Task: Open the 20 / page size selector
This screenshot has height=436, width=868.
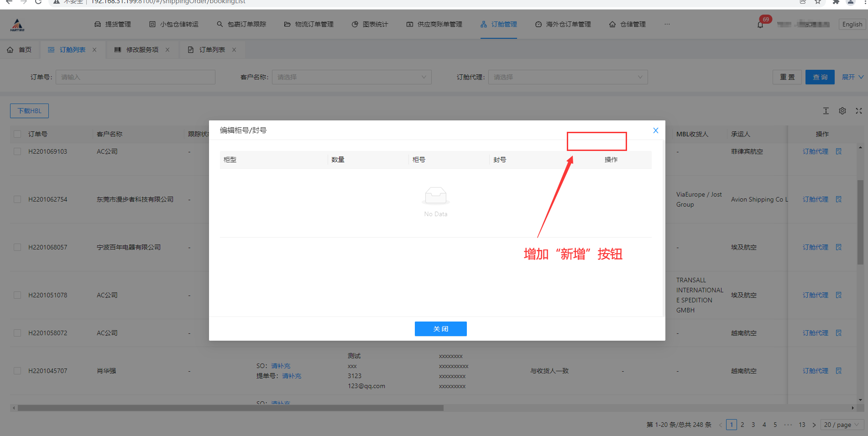Action: click(842, 425)
